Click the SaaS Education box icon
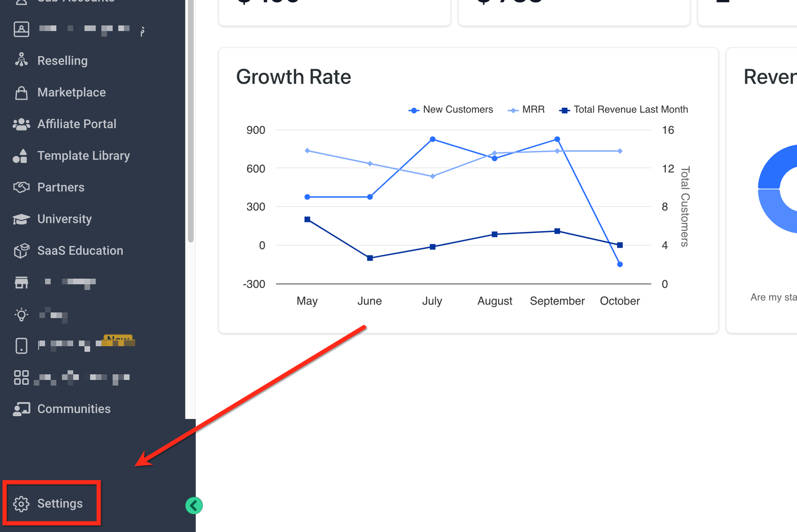Viewport: 797px width, 532px height. pos(21,251)
